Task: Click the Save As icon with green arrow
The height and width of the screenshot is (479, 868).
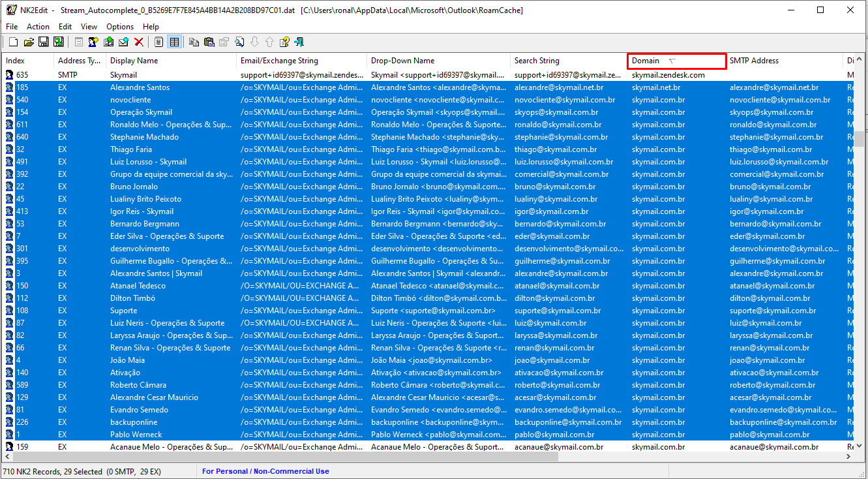Action: [x=59, y=42]
